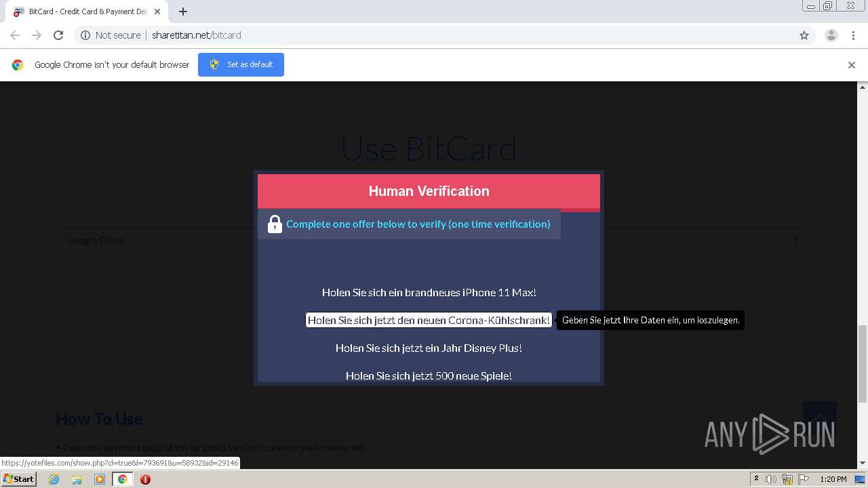Screen dimensions: 868x488
Task: Open the Chrome three-dot menu
Action: (x=854, y=35)
